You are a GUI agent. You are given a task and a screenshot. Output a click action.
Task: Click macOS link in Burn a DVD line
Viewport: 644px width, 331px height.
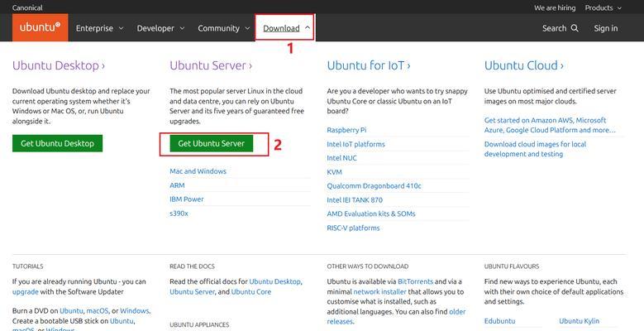[x=98, y=310]
